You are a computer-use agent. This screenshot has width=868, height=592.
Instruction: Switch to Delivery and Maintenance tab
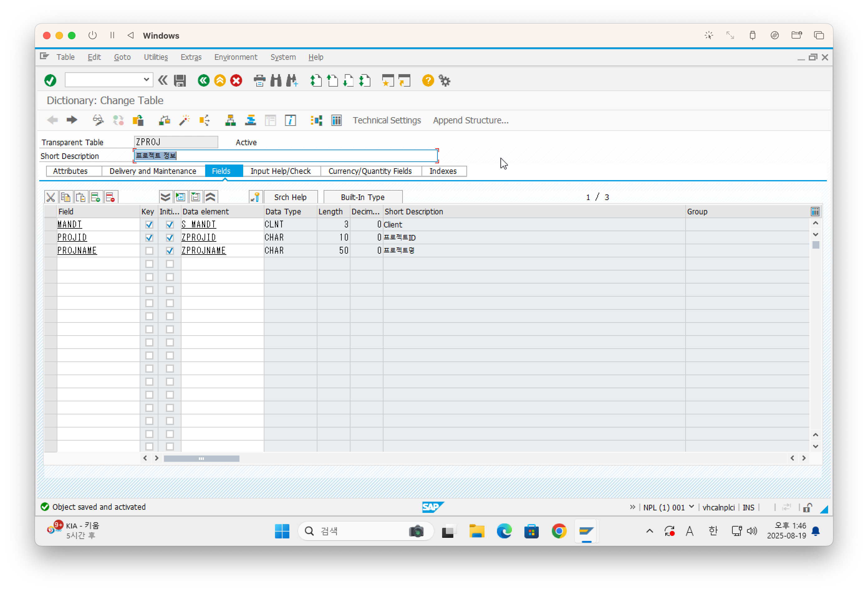(153, 171)
